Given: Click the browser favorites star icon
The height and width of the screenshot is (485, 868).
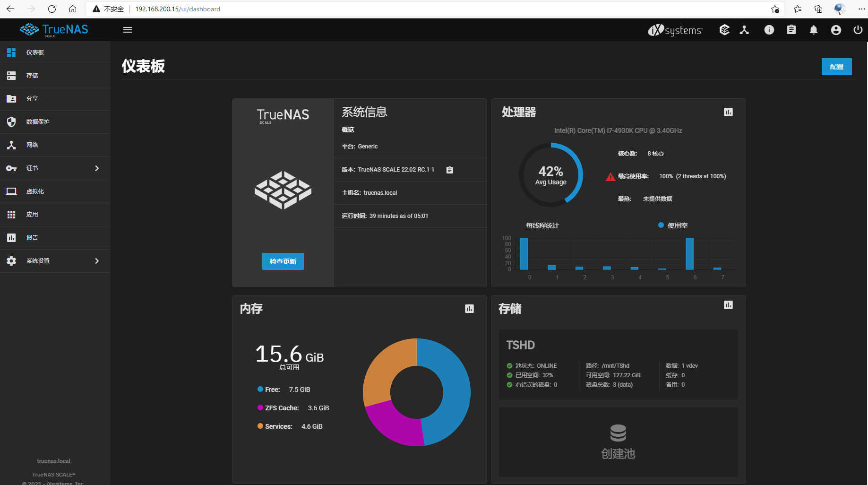Looking at the screenshot, I should 798,9.
